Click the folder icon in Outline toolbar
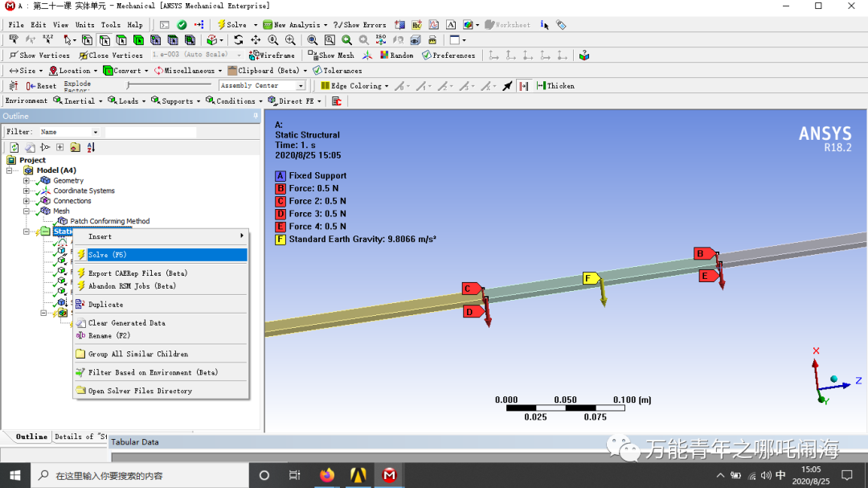Screen dimensions: 868x488 76,147
